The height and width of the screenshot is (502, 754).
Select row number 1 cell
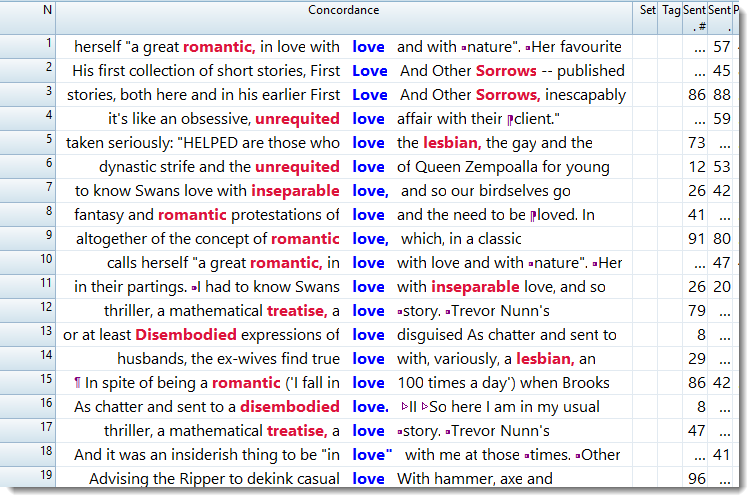28,47
